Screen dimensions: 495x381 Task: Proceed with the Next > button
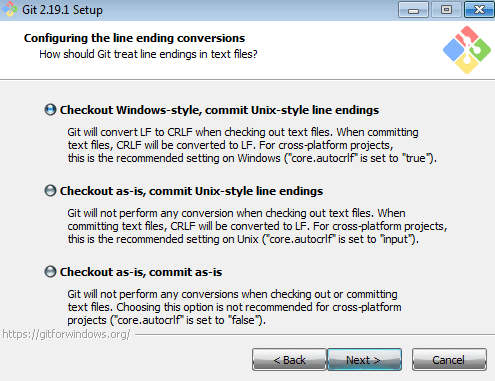(x=364, y=360)
